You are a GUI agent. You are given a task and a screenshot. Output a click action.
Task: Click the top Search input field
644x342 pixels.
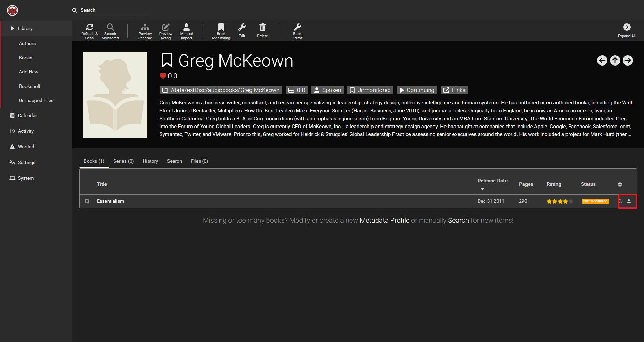[114, 10]
